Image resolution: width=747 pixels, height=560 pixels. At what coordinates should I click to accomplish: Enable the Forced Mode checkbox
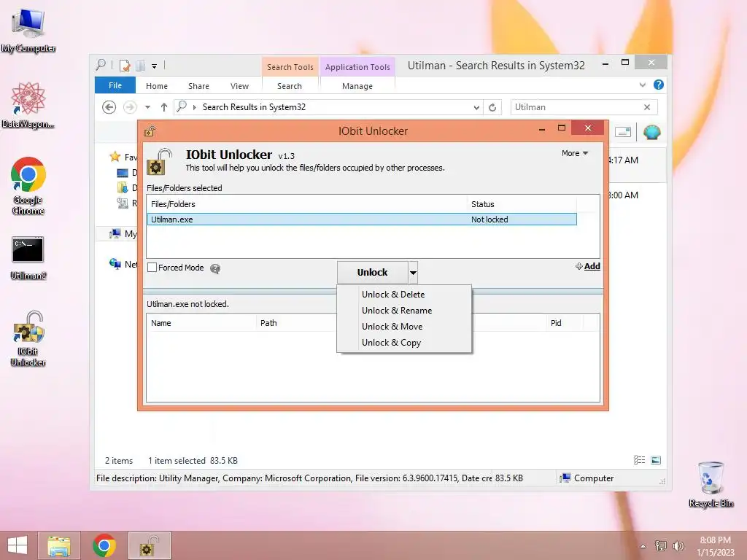[152, 268]
